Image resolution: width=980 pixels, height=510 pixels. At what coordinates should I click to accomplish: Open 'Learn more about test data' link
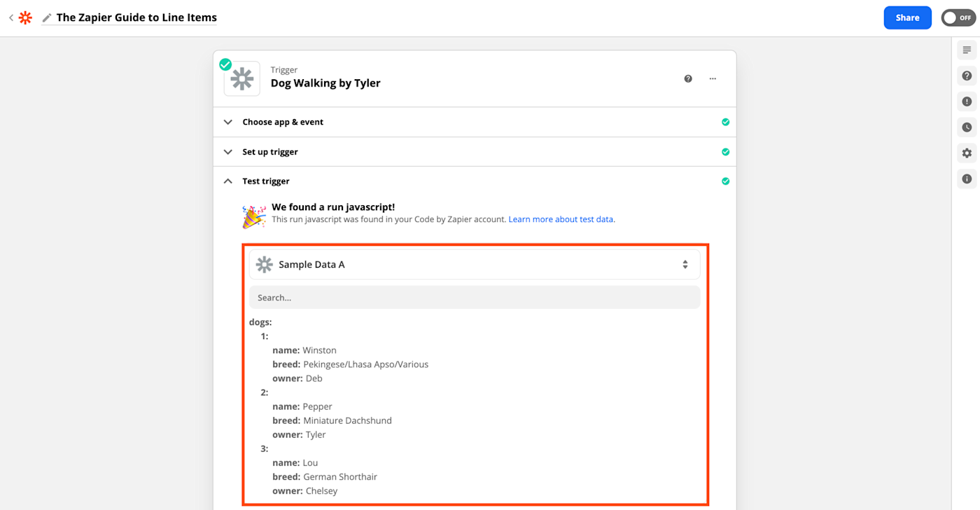point(561,219)
